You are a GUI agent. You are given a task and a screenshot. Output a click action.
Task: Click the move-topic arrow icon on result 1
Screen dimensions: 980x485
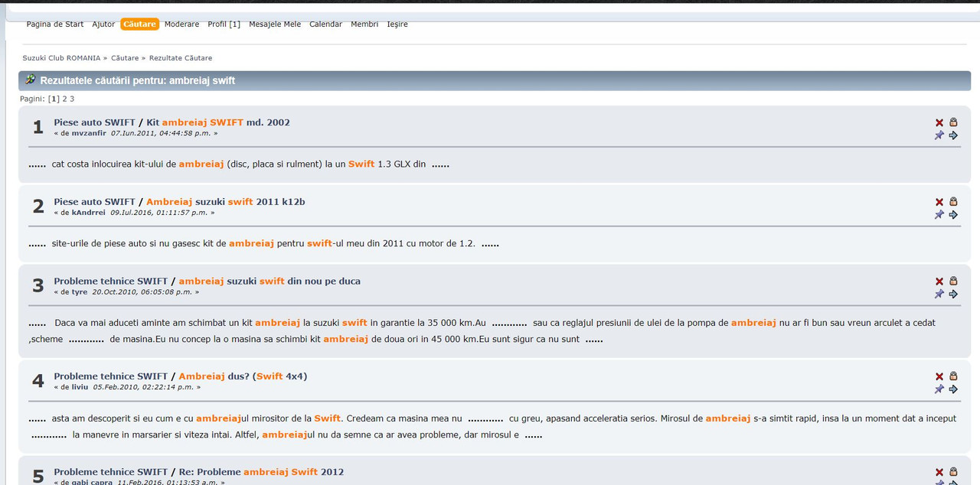click(953, 135)
